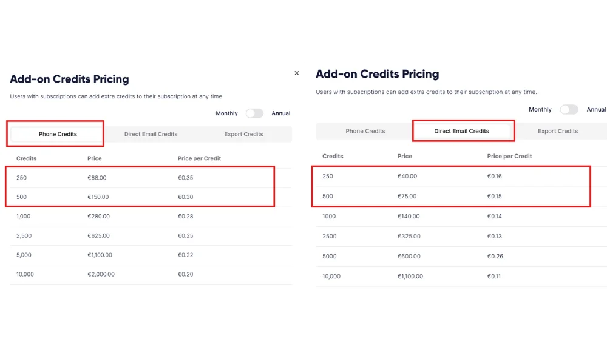Switch to Phone Credits in the right panel

click(x=365, y=131)
